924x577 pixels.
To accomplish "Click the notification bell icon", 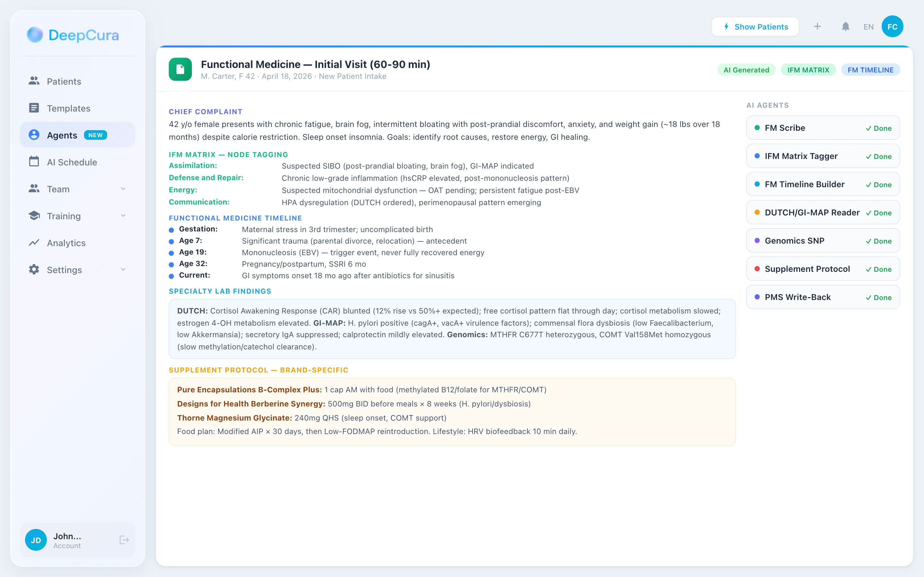I will [x=845, y=27].
